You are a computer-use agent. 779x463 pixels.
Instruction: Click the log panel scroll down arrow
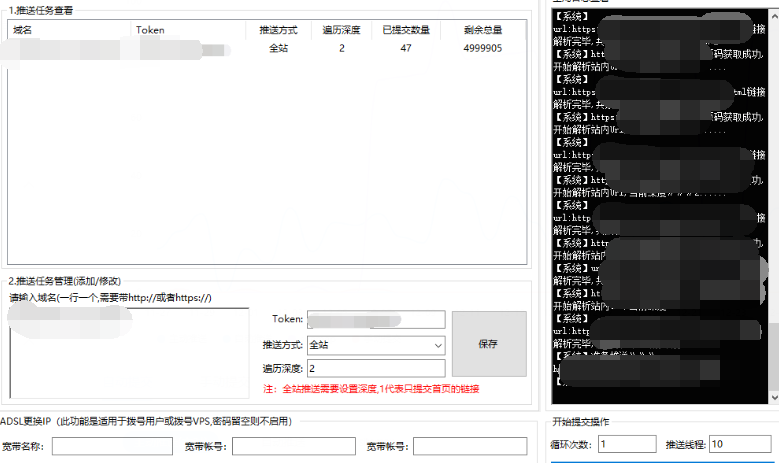pyautogui.click(x=774, y=397)
